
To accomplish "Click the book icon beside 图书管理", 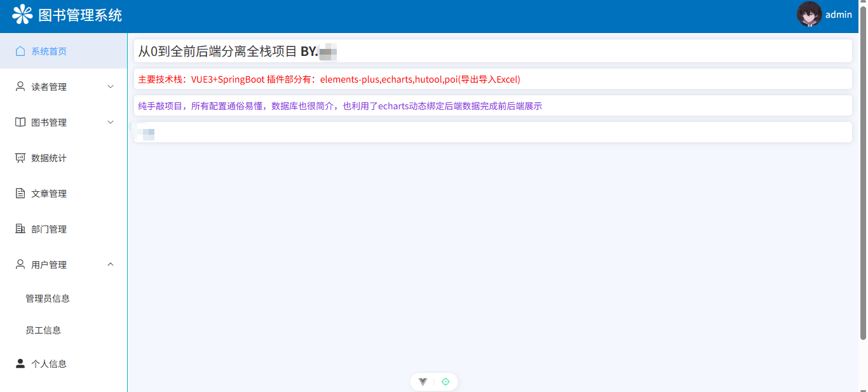I will tap(20, 122).
